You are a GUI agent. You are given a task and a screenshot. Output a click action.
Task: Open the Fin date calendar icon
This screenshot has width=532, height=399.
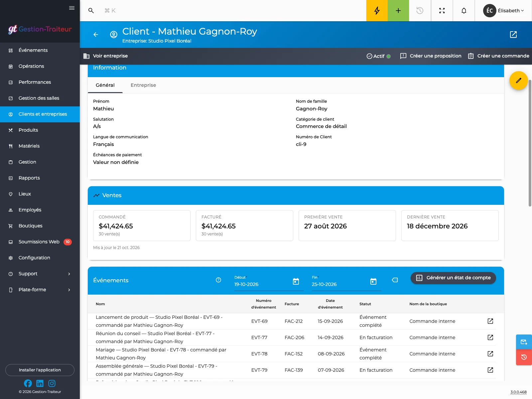[x=373, y=282]
